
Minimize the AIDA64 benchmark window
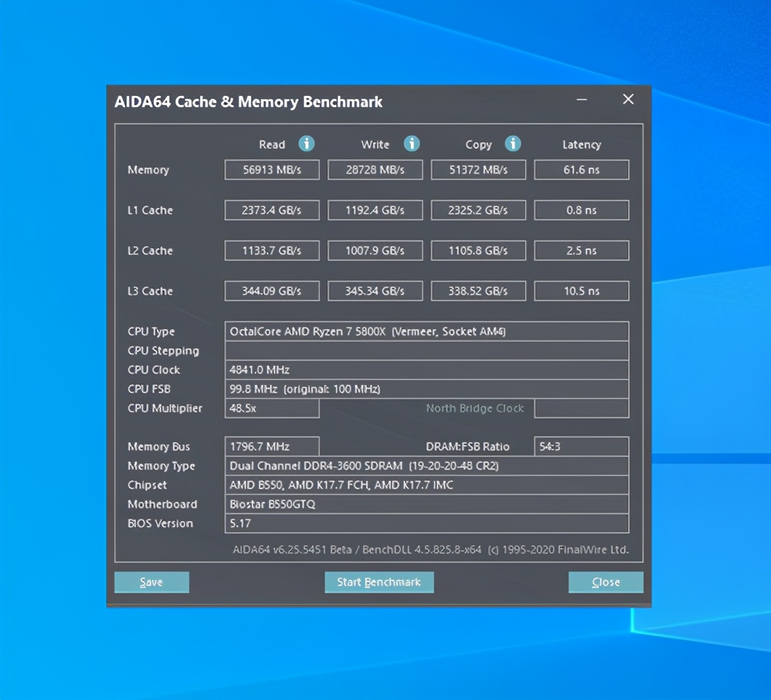[x=582, y=100]
